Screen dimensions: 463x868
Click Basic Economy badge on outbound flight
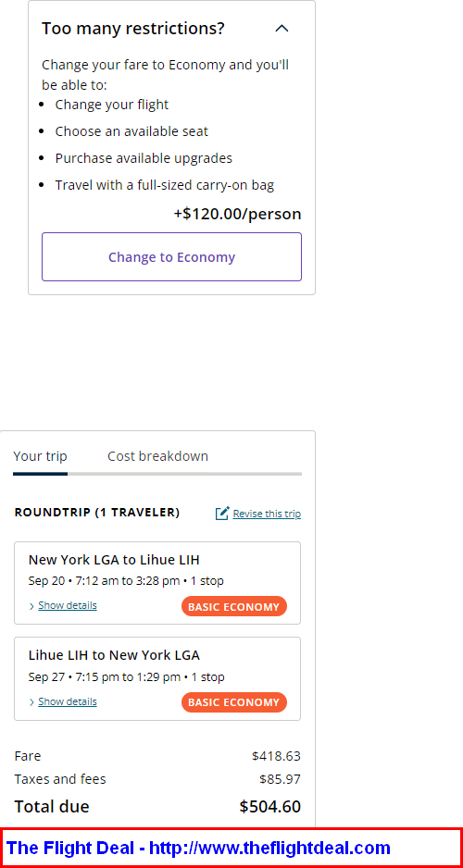coord(233,606)
